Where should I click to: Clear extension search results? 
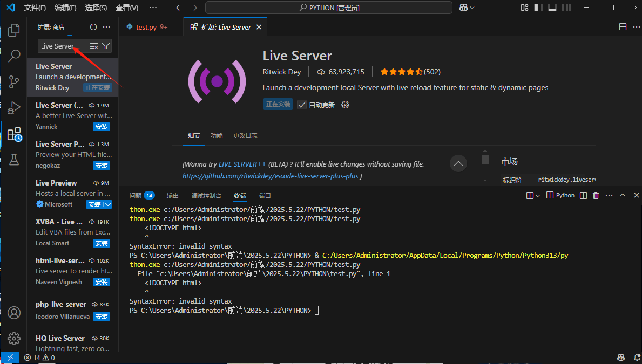point(94,46)
